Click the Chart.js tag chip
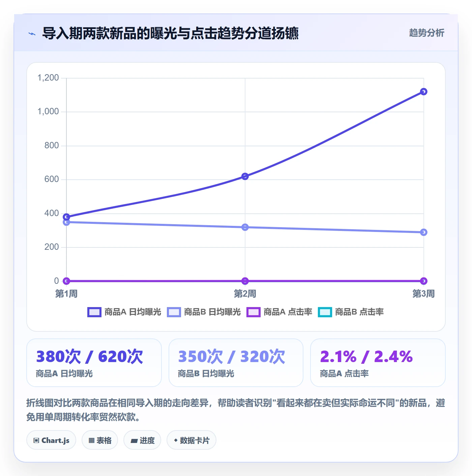The image size is (472, 476). (x=51, y=440)
